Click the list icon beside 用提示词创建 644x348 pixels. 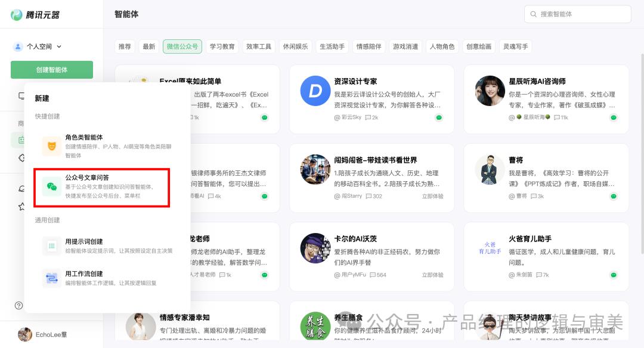tap(52, 246)
